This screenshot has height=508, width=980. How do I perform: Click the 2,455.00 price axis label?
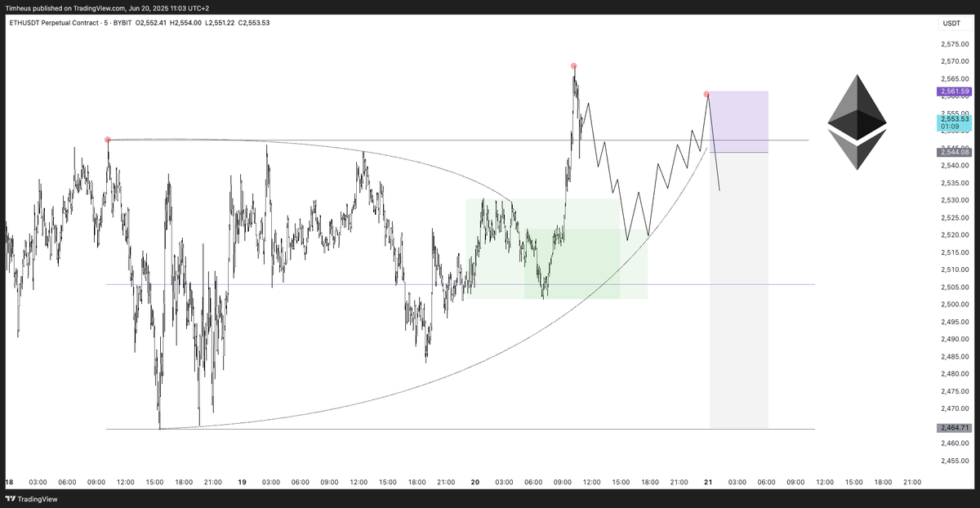pos(955,461)
